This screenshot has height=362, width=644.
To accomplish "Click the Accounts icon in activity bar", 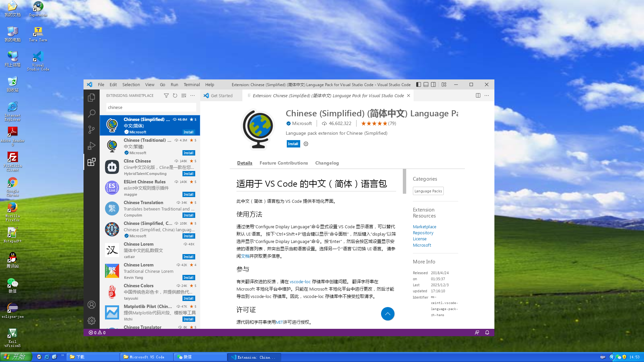I will [92, 305].
